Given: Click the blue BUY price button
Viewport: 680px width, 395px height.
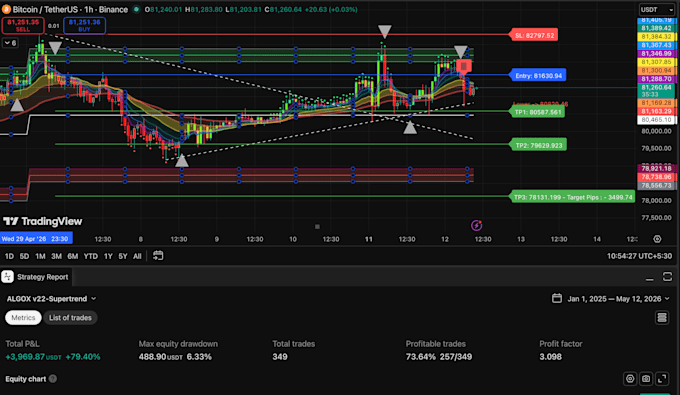Looking at the screenshot, I should 85,26.
